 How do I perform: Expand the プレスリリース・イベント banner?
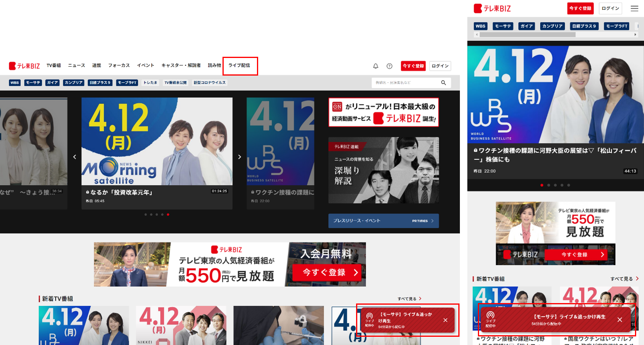[x=383, y=221]
